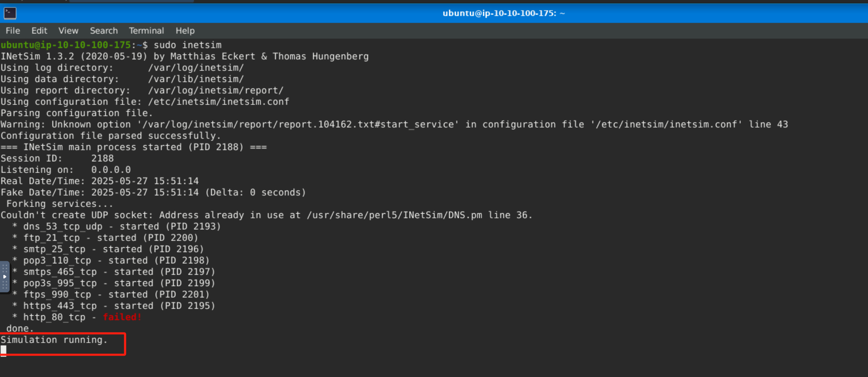
Task: Click the red 'failed!' status text
Action: coord(122,317)
